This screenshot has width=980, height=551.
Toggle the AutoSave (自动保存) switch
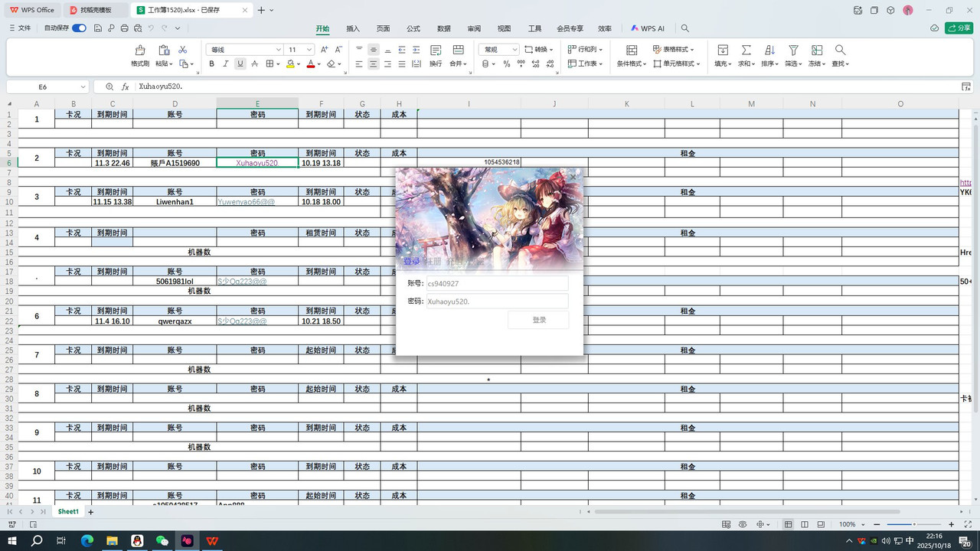(79, 28)
